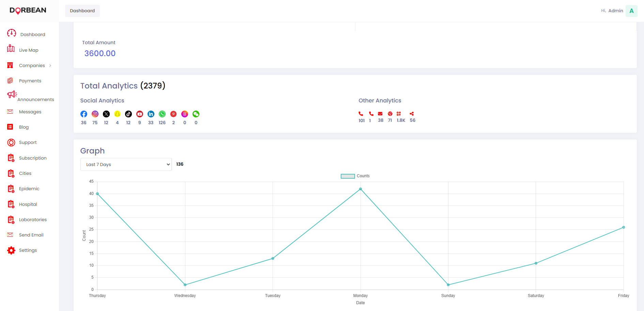Toggle the Counts legend in graph

[x=355, y=176]
